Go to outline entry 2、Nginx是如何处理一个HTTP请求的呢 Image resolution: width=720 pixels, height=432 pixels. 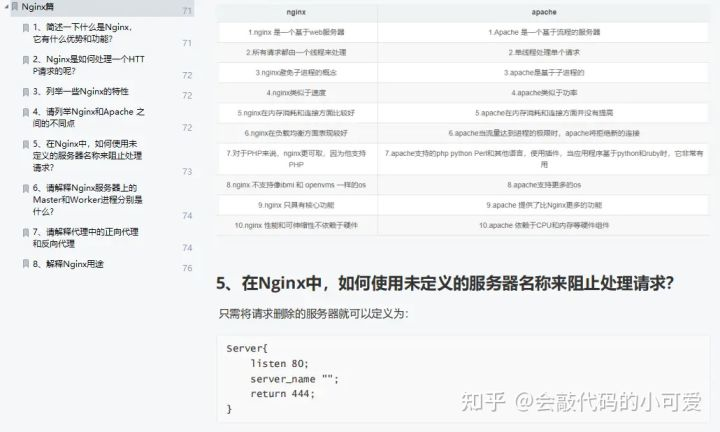pyautogui.click(x=89, y=65)
